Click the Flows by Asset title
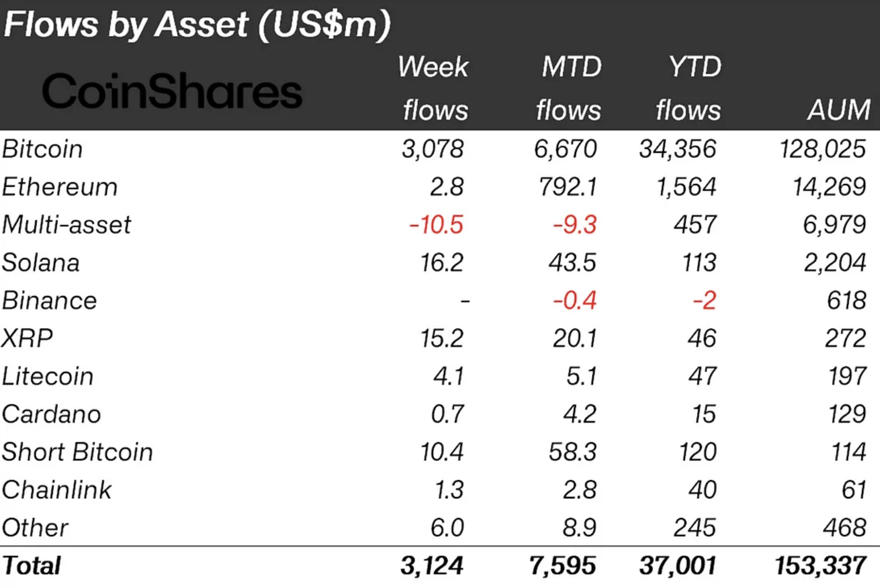The height and width of the screenshot is (588, 880). coord(197,24)
